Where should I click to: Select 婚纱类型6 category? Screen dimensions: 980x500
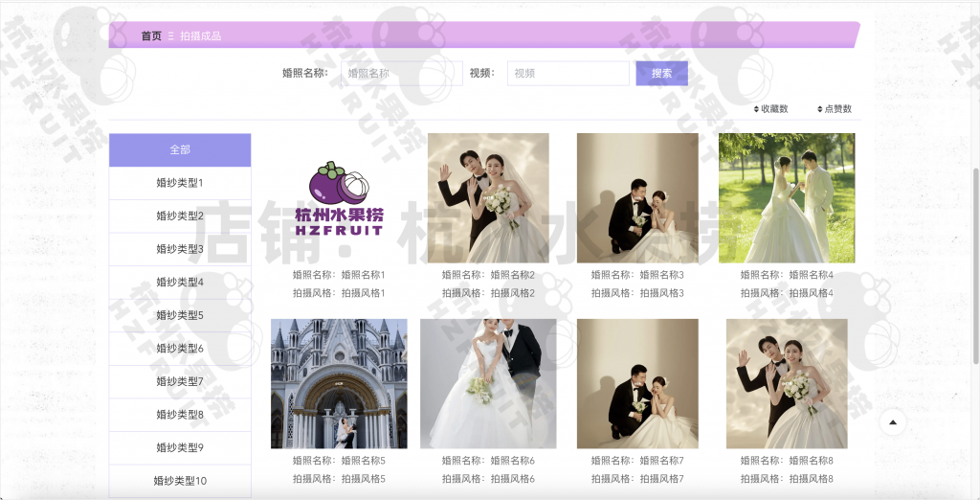click(180, 349)
